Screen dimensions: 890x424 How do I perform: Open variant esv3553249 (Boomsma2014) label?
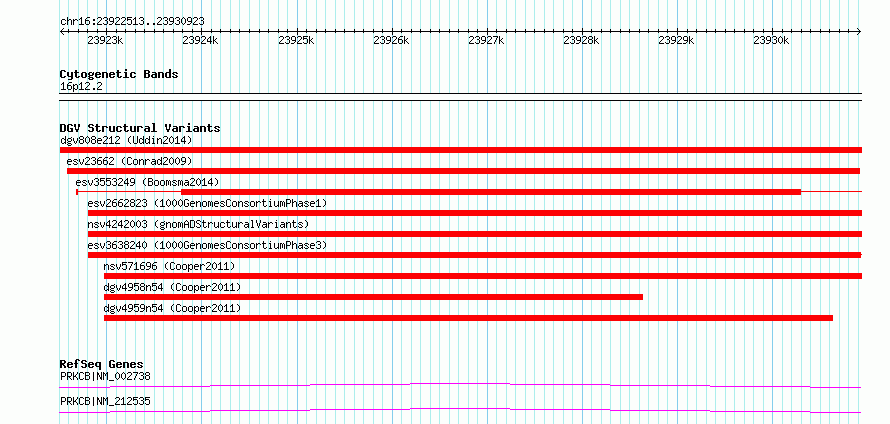tap(147, 182)
